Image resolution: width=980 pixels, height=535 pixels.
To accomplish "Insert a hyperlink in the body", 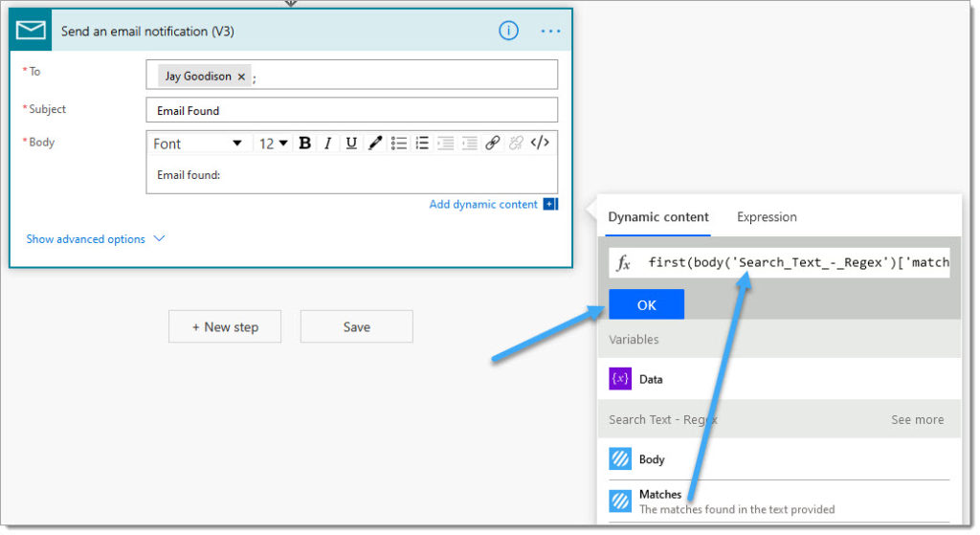I will (493, 144).
